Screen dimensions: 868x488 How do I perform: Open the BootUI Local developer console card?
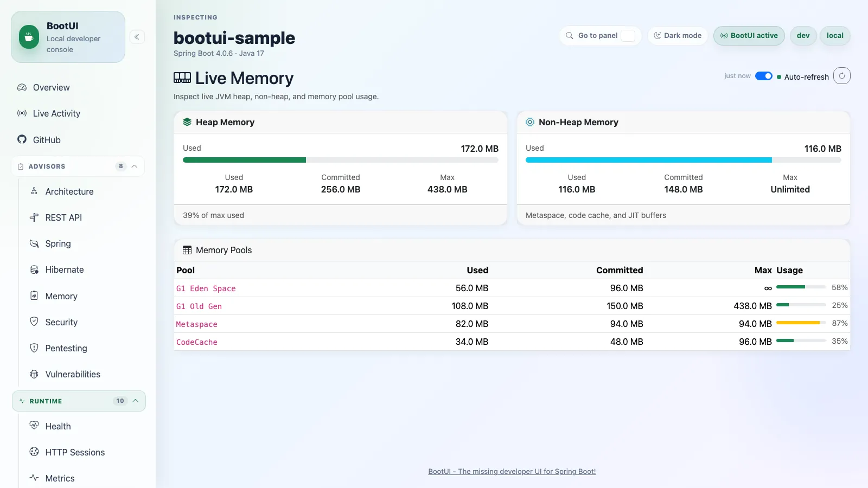pyautogui.click(x=68, y=37)
